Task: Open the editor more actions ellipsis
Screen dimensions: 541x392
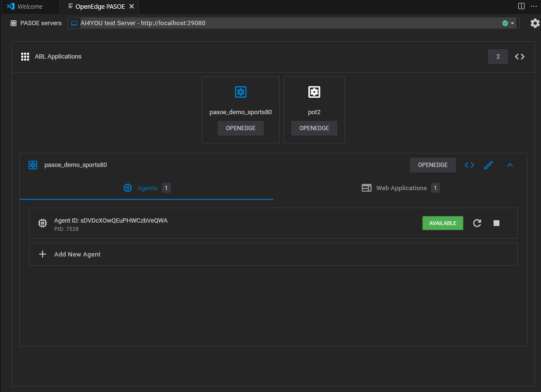Action: pyautogui.click(x=534, y=6)
